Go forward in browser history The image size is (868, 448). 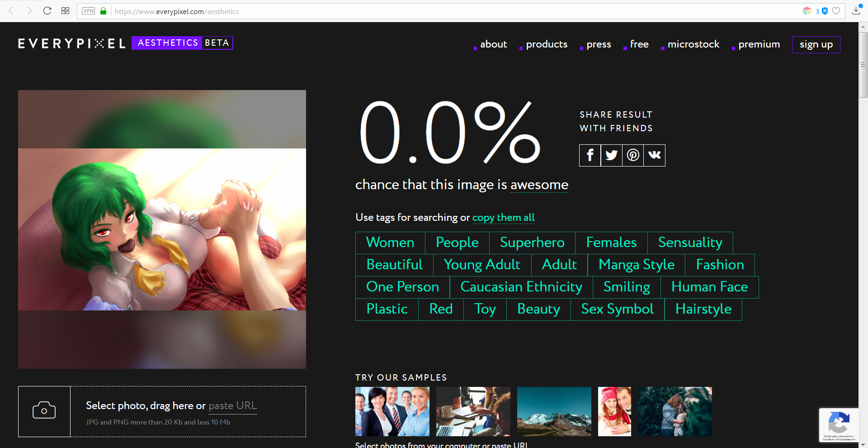29,11
